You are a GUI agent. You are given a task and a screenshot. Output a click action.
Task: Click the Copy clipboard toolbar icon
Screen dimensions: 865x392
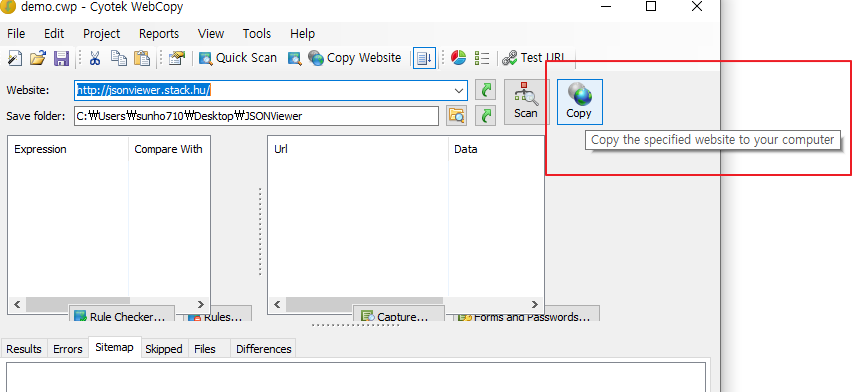pyautogui.click(x=119, y=58)
